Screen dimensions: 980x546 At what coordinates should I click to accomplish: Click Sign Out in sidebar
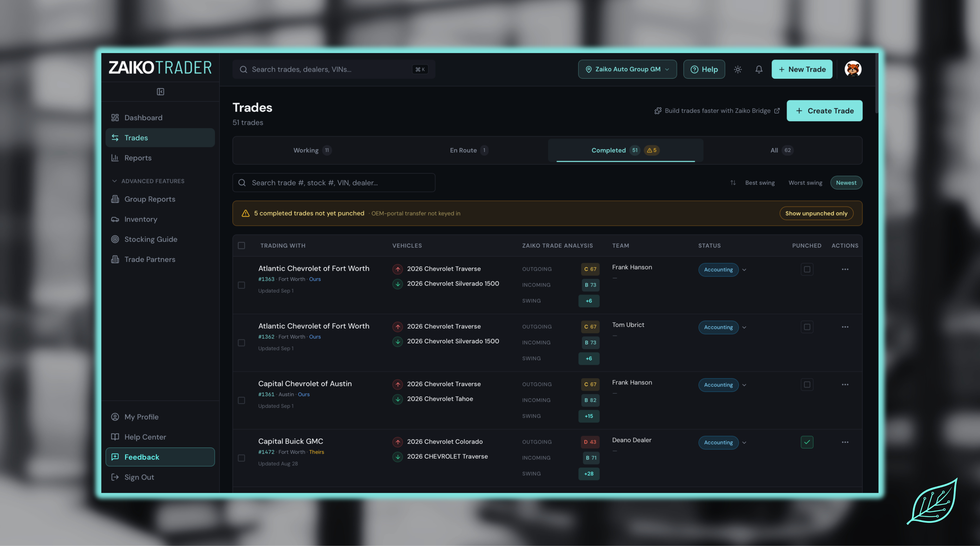point(160,477)
